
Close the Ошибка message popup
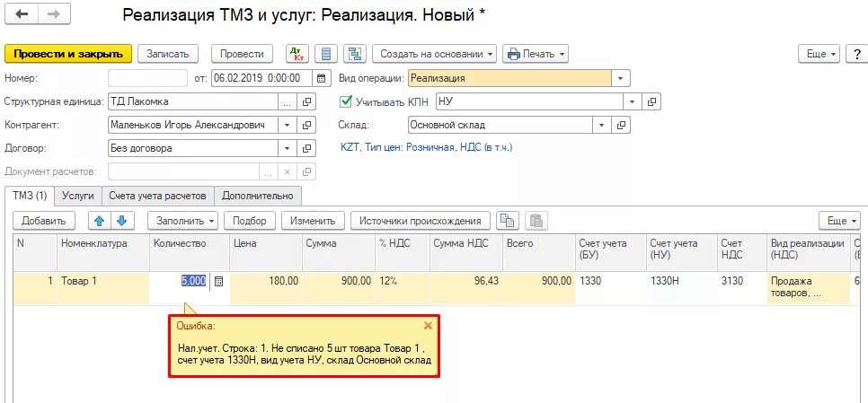(428, 326)
